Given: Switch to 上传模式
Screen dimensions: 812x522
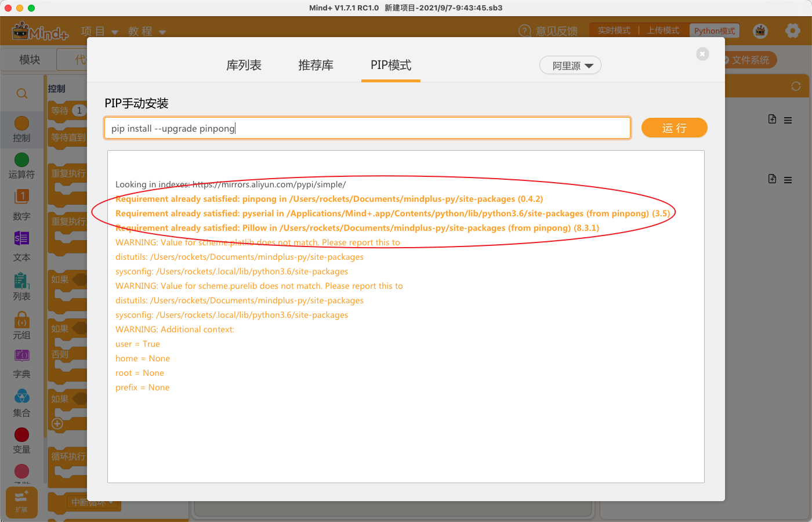Looking at the screenshot, I should [663, 31].
